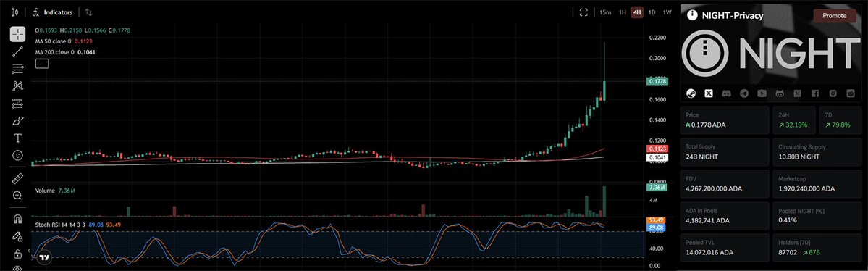Click the FDV 4,267,200,000 ADA card
The image size is (868, 271).
725,183
